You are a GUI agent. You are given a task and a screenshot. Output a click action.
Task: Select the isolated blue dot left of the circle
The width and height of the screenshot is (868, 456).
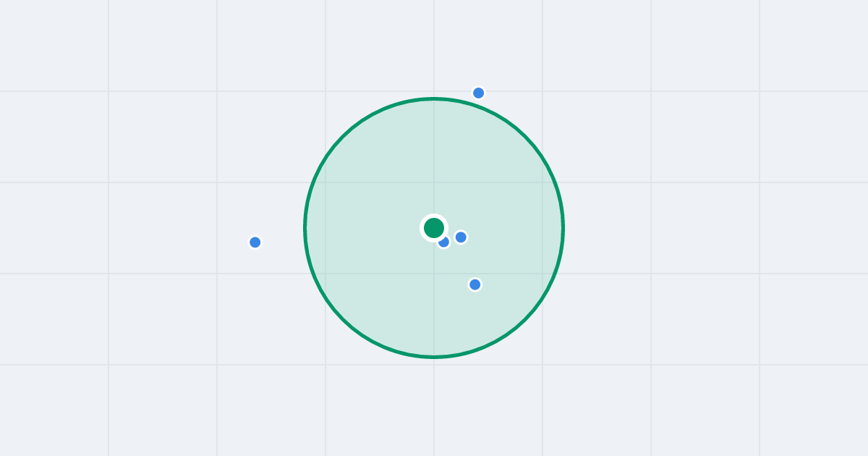tap(255, 242)
